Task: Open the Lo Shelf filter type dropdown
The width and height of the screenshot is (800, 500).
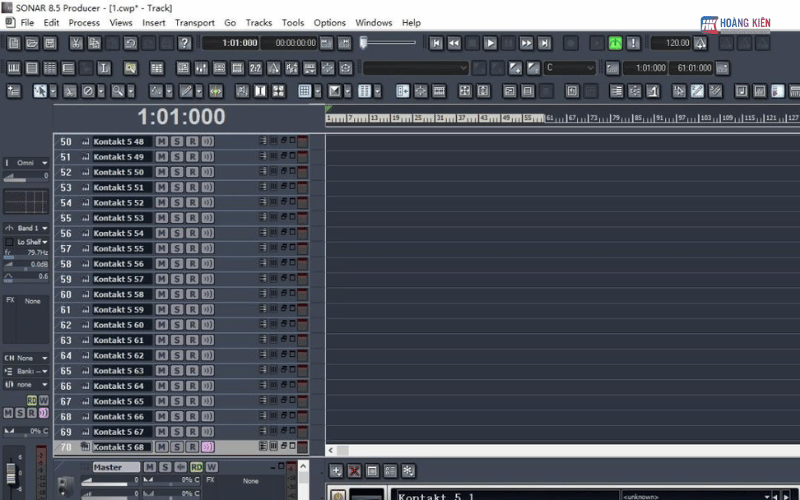Action: pyautogui.click(x=32, y=242)
